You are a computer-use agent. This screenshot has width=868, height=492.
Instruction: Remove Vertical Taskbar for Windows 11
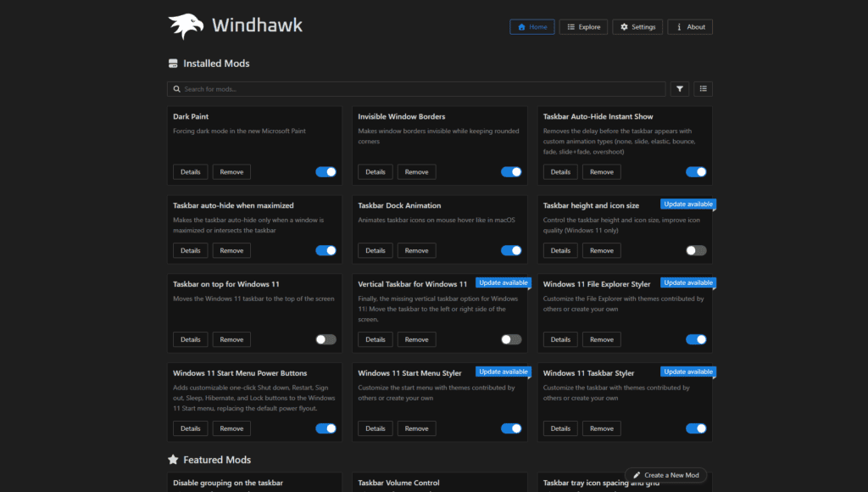(x=416, y=339)
